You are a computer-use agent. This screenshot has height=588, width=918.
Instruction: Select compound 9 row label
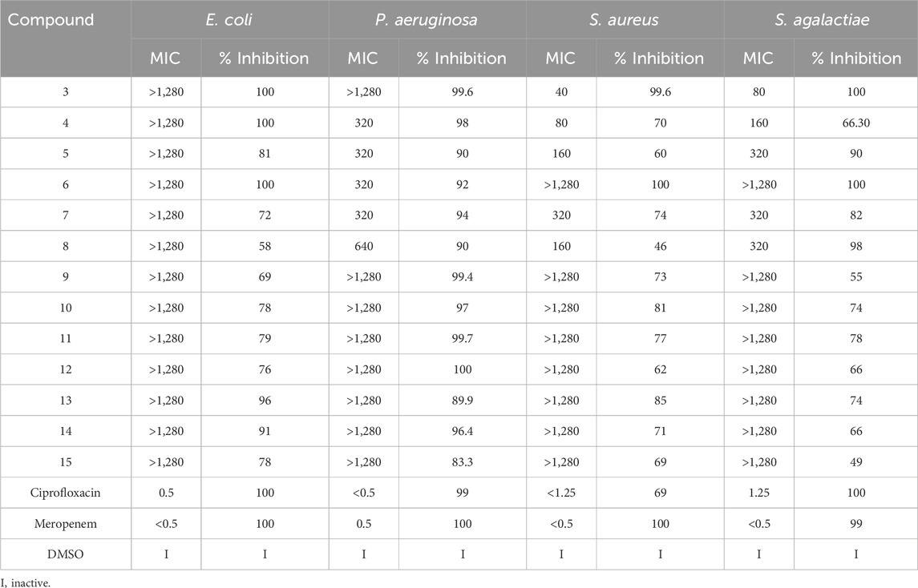point(66,277)
